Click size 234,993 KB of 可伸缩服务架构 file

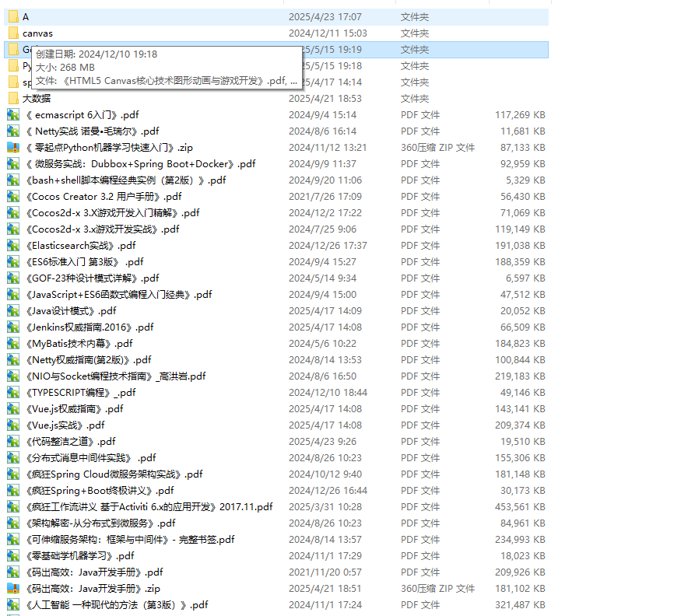[x=520, y=540]
